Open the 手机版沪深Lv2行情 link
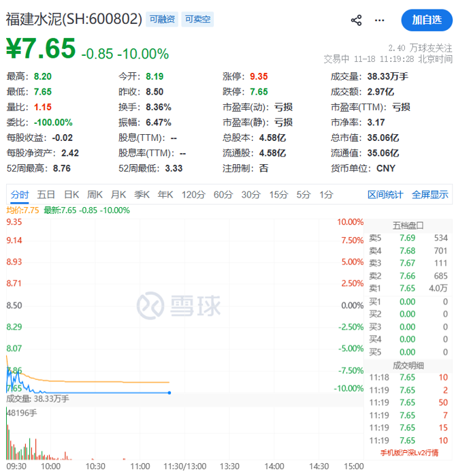The height and width of the screenshot is (476, 454). click(410, 452)
